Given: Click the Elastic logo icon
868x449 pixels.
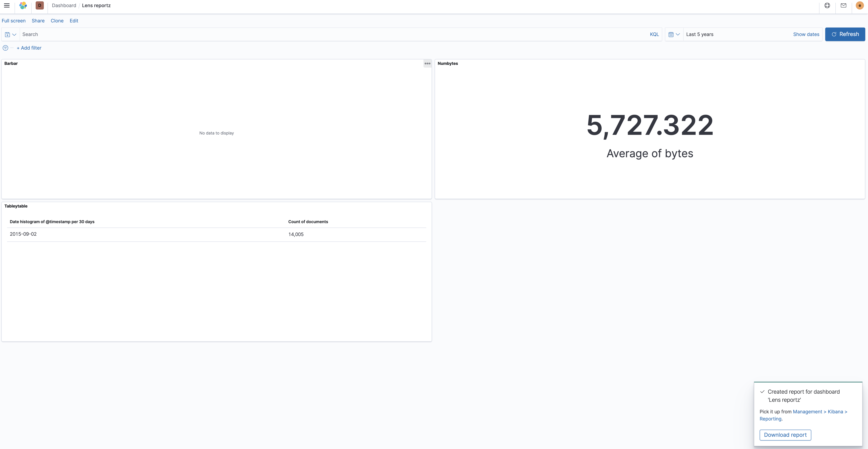Looking at the screenshot, I should pyautogui.click(x=23, y=5).
